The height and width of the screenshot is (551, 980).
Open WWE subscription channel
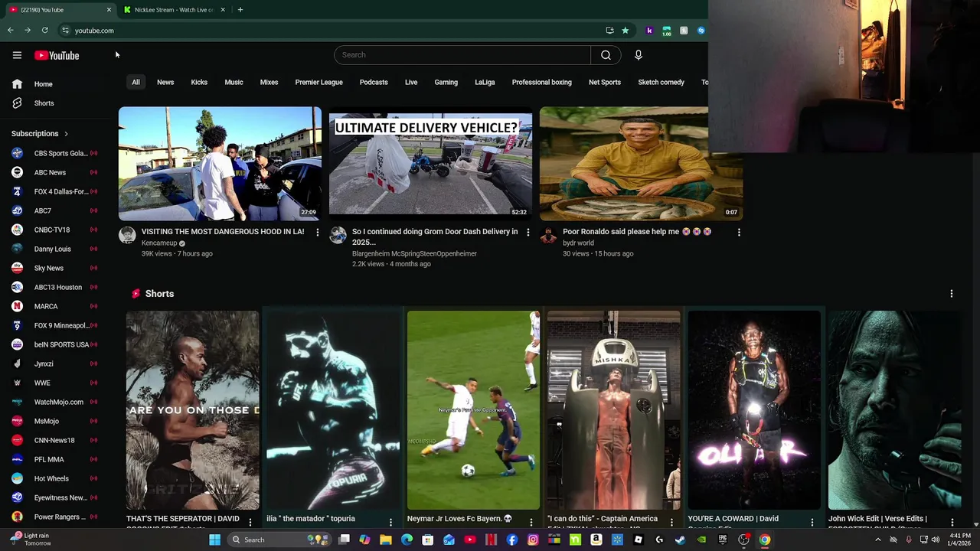(x=54, y=383)
